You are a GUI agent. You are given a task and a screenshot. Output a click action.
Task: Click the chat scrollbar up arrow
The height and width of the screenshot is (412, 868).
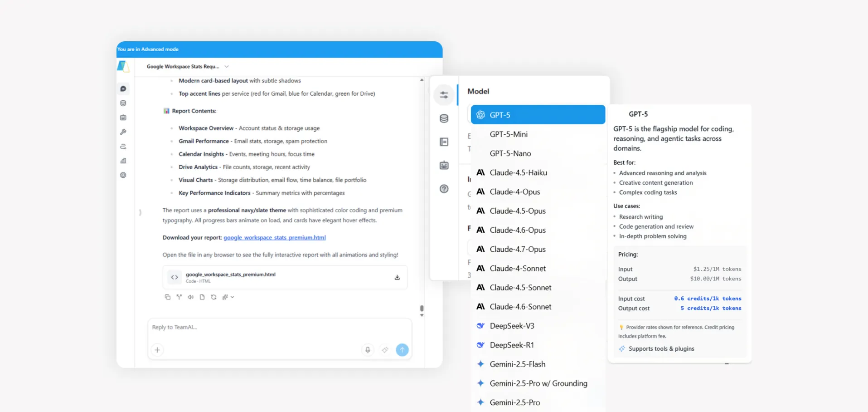(x=422, y=80)
